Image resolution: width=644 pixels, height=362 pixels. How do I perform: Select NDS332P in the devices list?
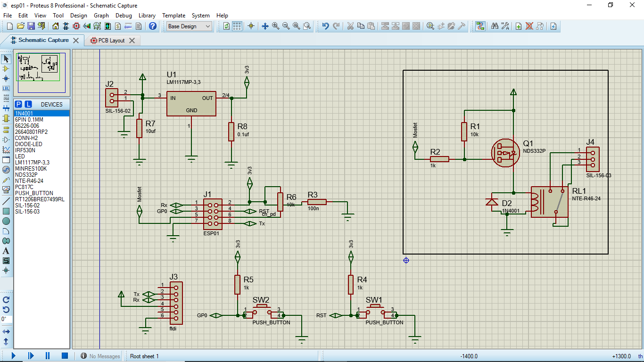pyautogui.click(x=41, y=175)
